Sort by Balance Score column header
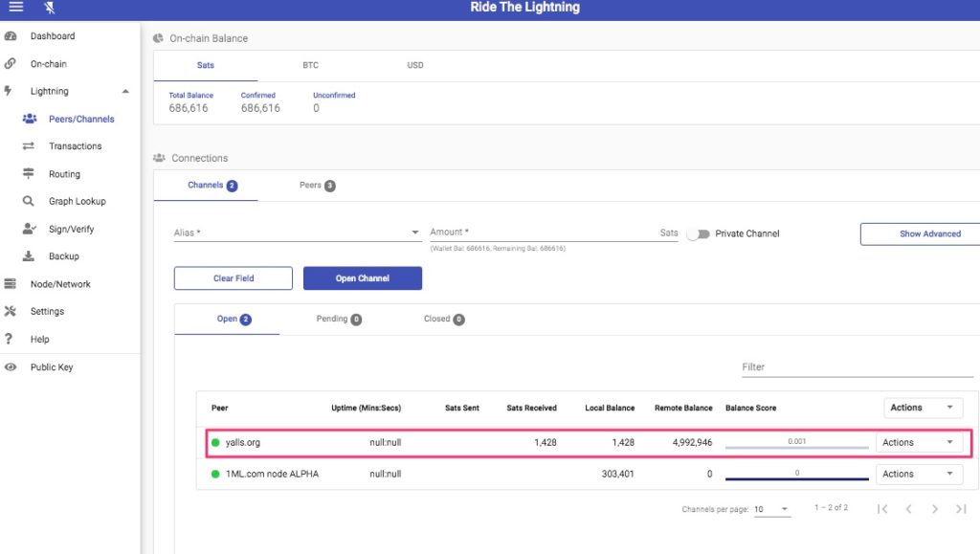This screenshot has width=980, height=554. pyautogui.click(x=750, y=408)
